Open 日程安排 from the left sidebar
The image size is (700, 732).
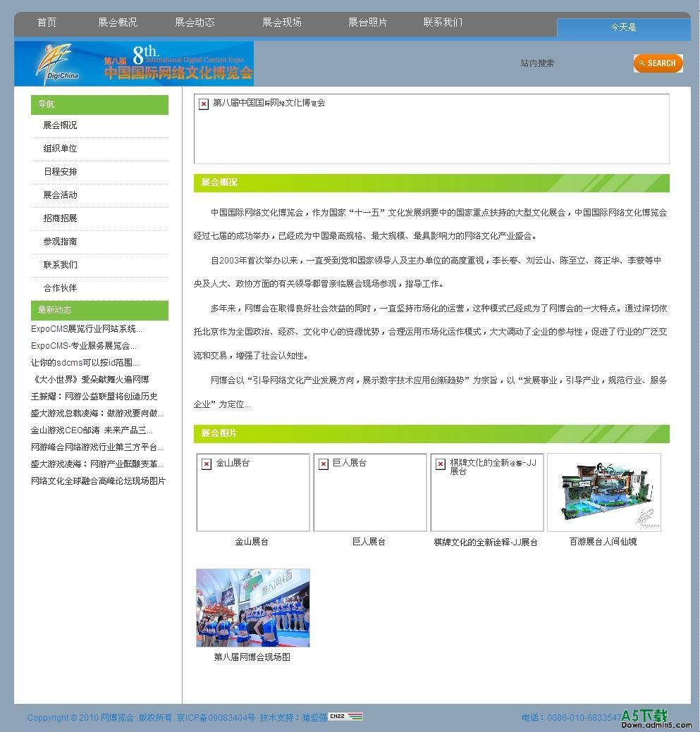click(60, 172)
